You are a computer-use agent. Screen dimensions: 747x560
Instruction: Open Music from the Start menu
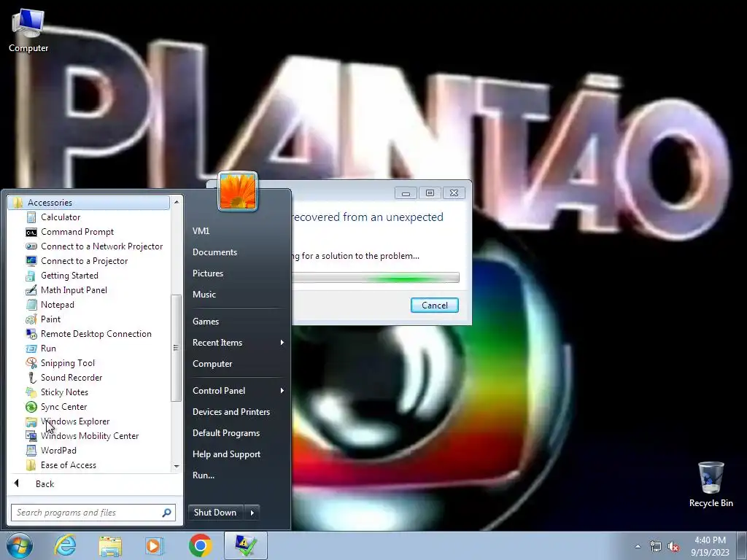click(x=204, y=295)
